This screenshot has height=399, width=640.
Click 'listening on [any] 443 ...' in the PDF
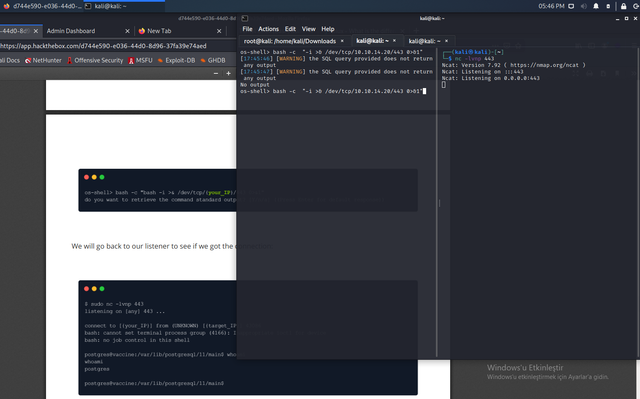click(124, 311)
